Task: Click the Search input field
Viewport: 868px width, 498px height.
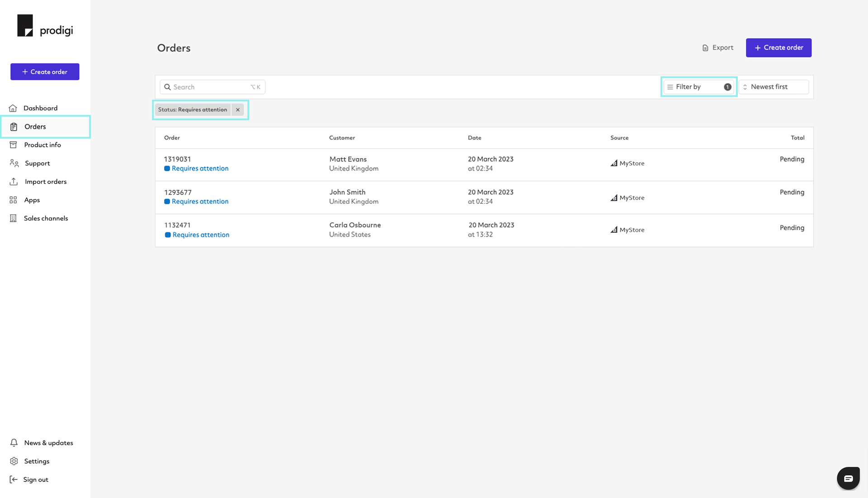Action: coord(211,87)
